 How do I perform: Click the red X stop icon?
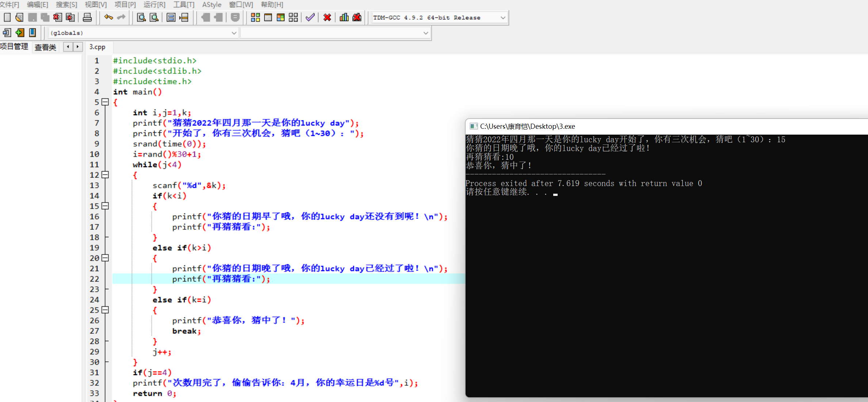(x=327, y=17)
